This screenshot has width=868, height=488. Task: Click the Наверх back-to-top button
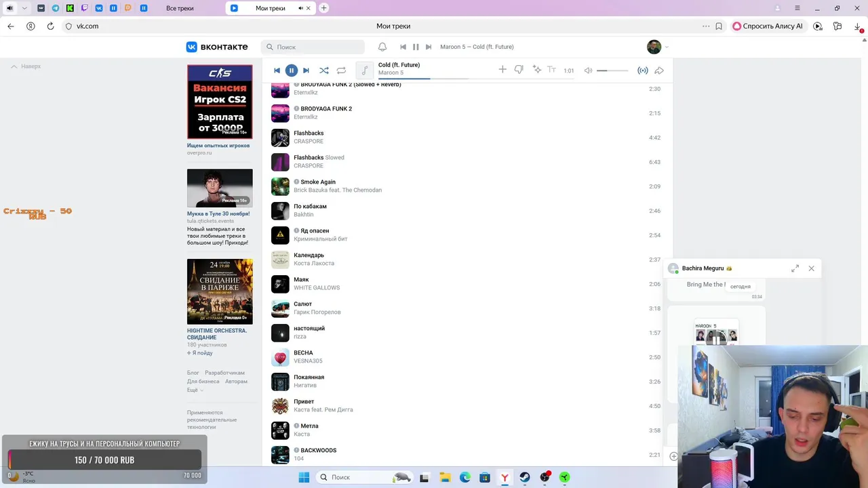pos(26,66)
